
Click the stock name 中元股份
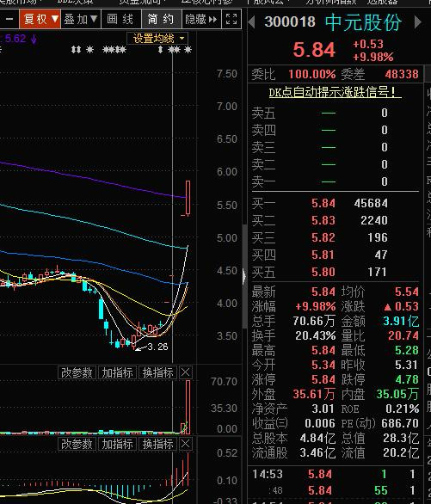[363, 22]
